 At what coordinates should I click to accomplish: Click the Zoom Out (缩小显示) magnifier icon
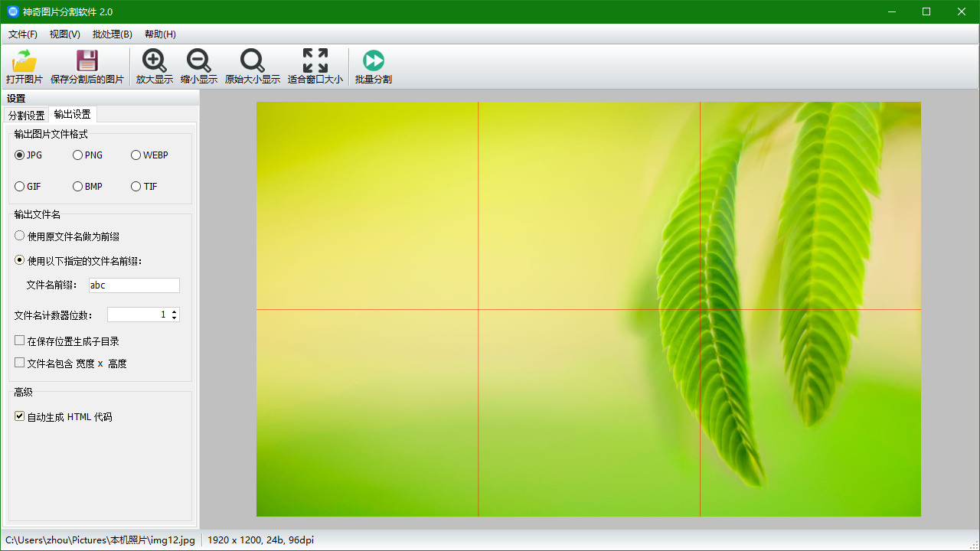(199, 61)
